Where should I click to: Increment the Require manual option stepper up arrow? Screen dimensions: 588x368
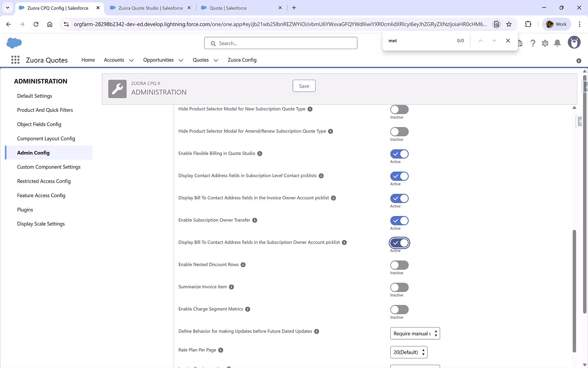(436, 331)
